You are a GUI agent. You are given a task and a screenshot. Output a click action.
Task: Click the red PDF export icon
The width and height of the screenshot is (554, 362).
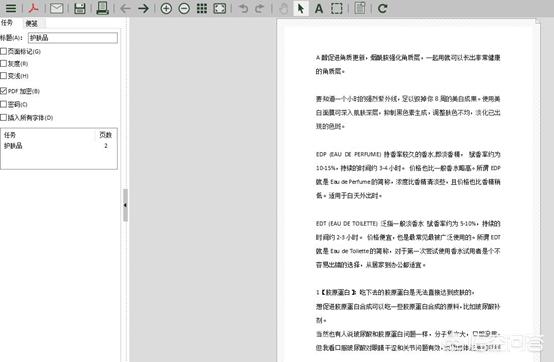(x=34, y=8)
